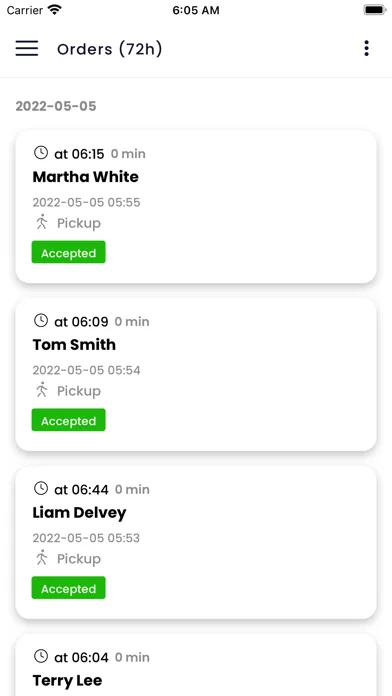The height and width of the screenshot is (696, 392).
Task: Tap the 06:15 pickup time on Martha's order
Action: pos(79,154)
